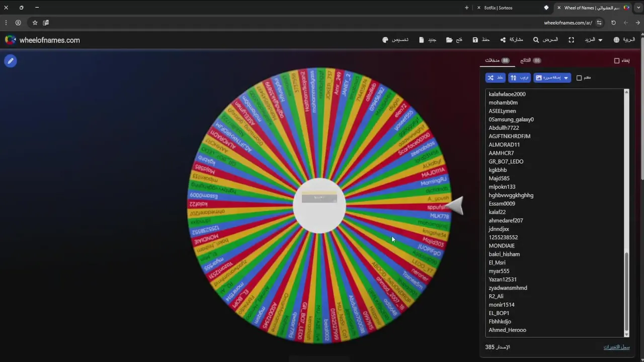Click entry ahmedaref207 in the list
Image resolution: width=644 pixels, height=362 pixels.
coord(506,220)
